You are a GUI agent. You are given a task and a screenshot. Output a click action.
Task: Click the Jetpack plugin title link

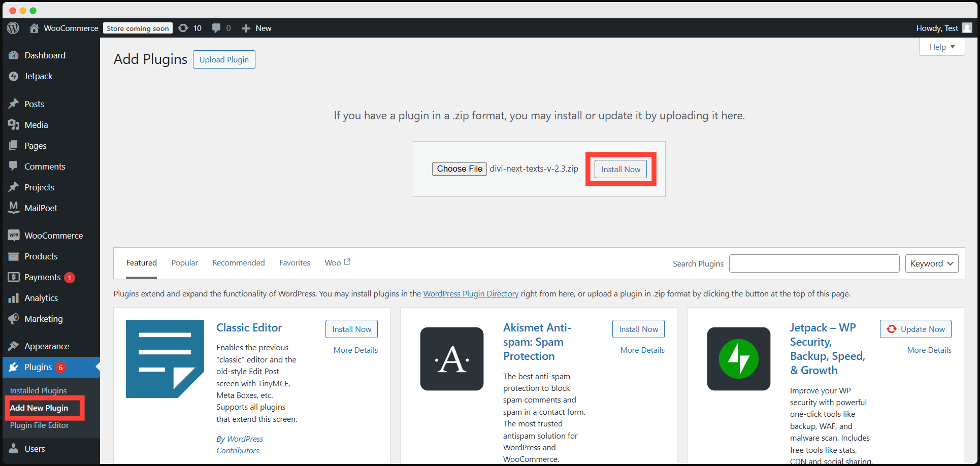pyautogui.click(x=828, y=349)
